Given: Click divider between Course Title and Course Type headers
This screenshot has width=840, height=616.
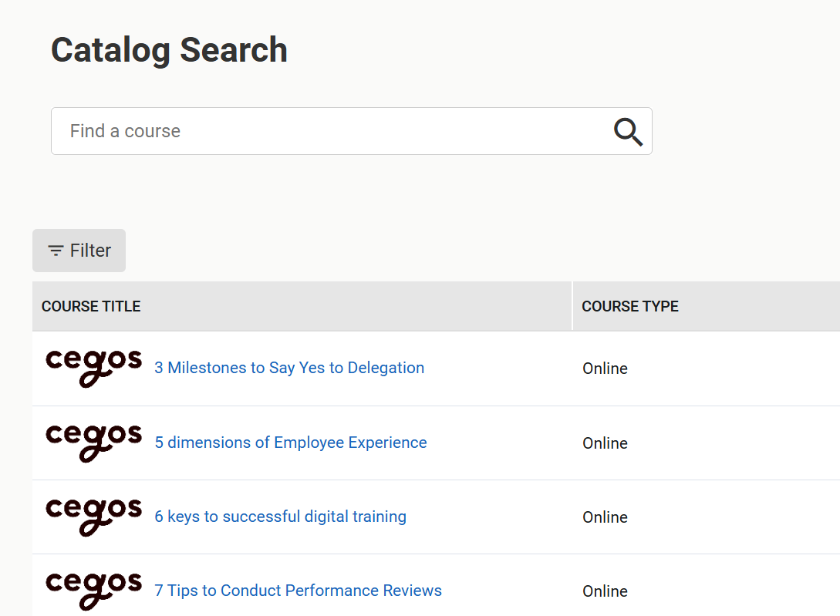Looking at the screenshot, I should click(572, 306).
